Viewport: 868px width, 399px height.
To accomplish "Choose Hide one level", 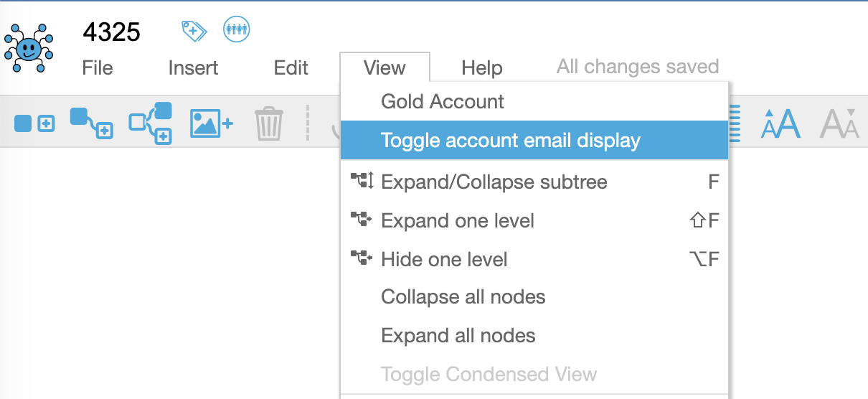I will [534, 259].
